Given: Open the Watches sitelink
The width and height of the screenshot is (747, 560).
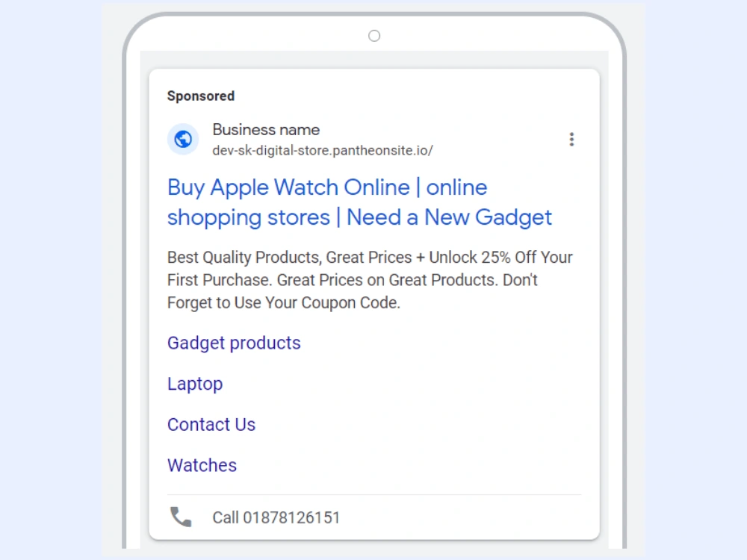Looking at the screenshot, I should [x=202, y=465].
